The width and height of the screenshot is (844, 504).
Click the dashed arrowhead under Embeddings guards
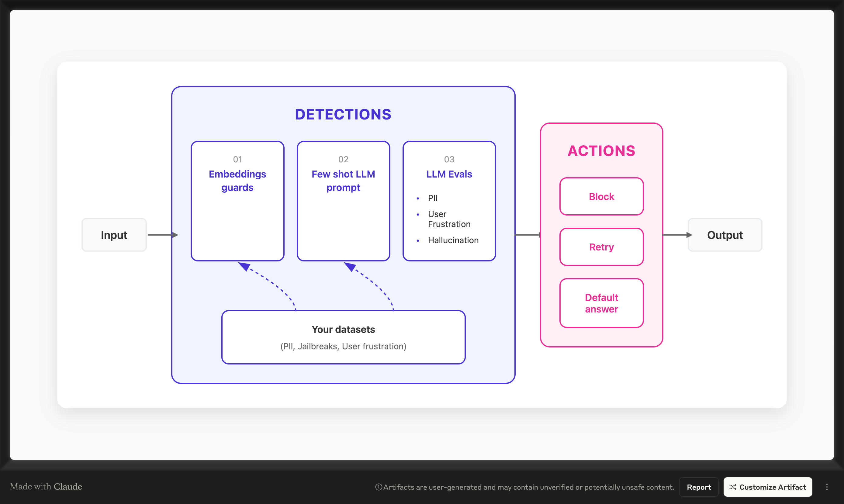(x=244, y=266)
